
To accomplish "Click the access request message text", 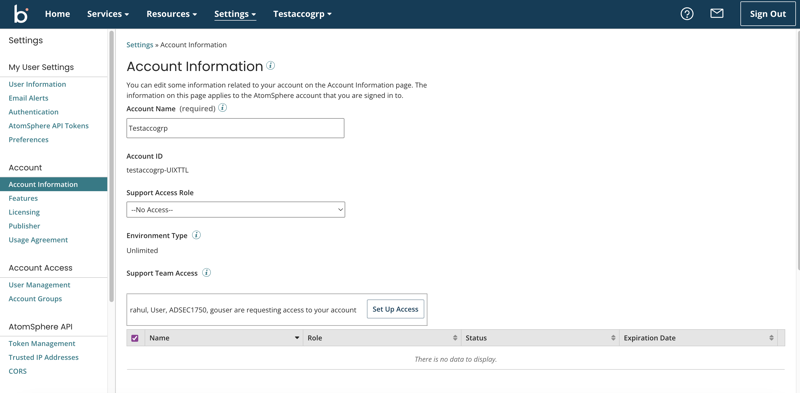I will click(243, 310).
